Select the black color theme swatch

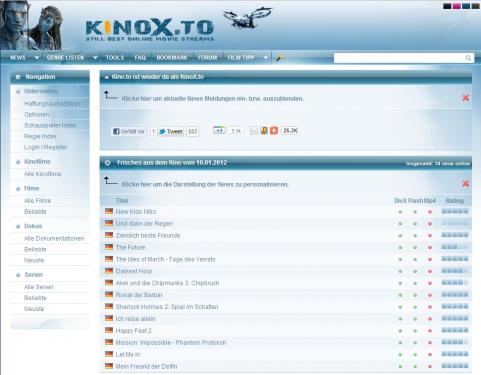(x=447, y=6)
